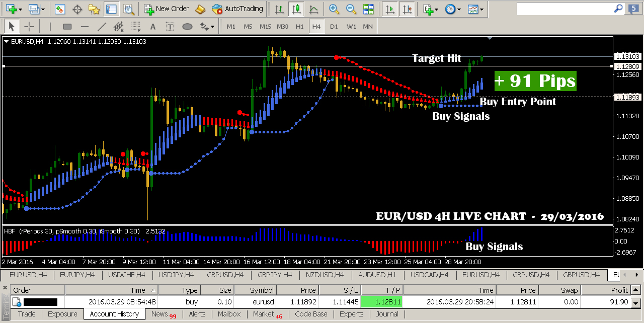Select the Crosshair tool
Image resolution: width=644 pixels, height=323 pixels.
(x=29, y=26)
